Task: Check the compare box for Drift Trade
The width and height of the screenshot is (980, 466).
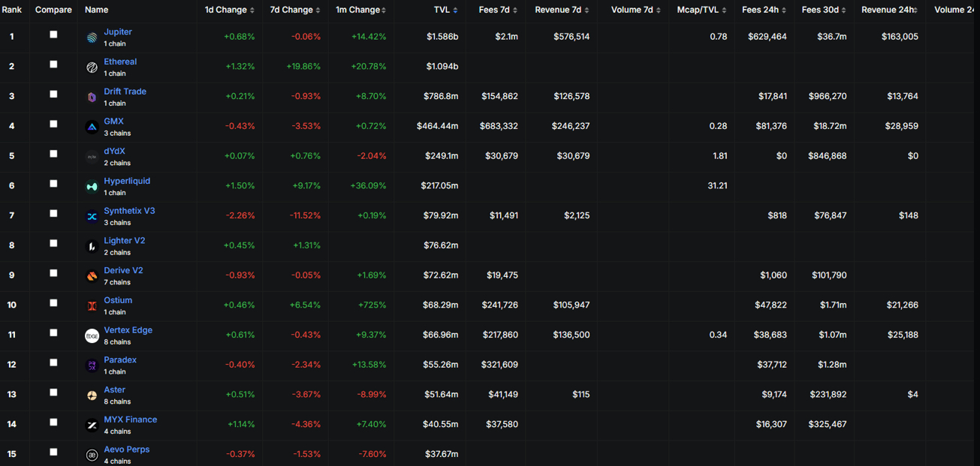Action: (x=53, y=95)
